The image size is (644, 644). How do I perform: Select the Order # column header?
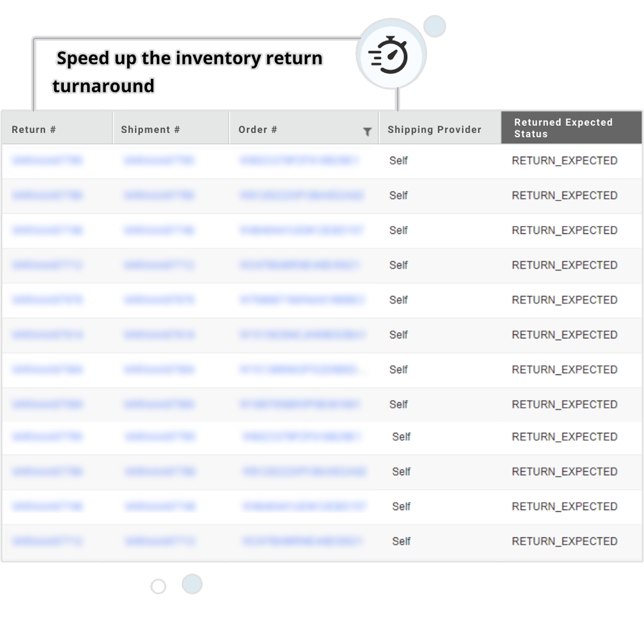tap(304, 128)
